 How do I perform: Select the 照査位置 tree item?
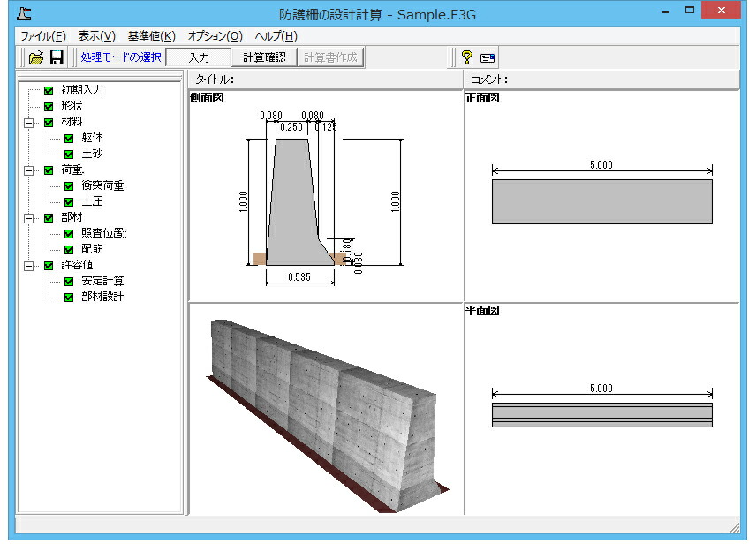(103, 233)
